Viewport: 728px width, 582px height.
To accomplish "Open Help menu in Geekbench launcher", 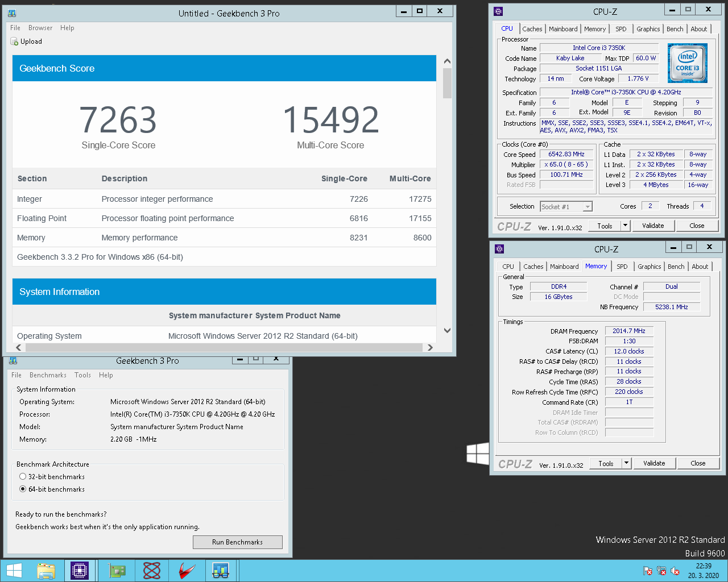I will (x=106, y=375).
